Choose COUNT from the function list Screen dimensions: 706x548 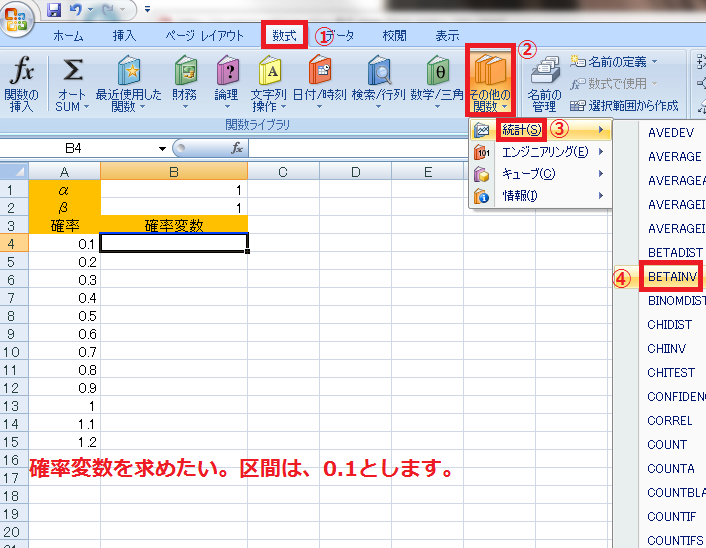tap(667, 444)
